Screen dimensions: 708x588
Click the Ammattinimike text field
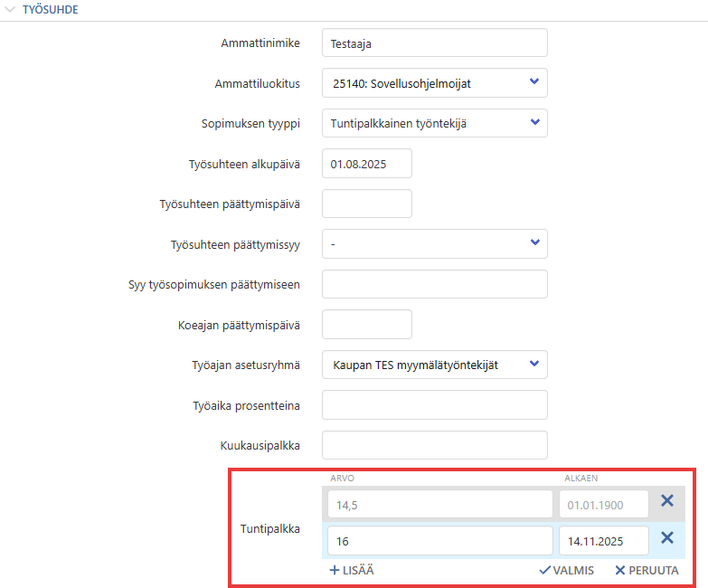point(434,43)
